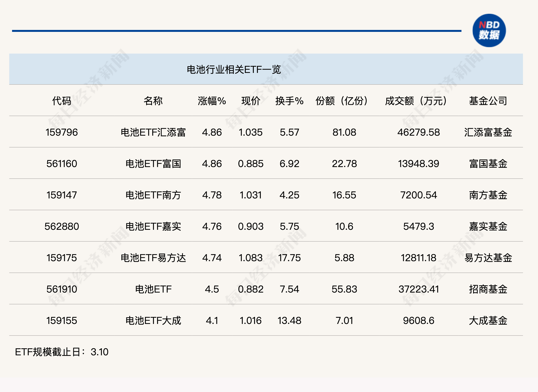Click the price 0.885 in 富国 row
The width and height of the screenshot is (538, 392).
[251, 164]
